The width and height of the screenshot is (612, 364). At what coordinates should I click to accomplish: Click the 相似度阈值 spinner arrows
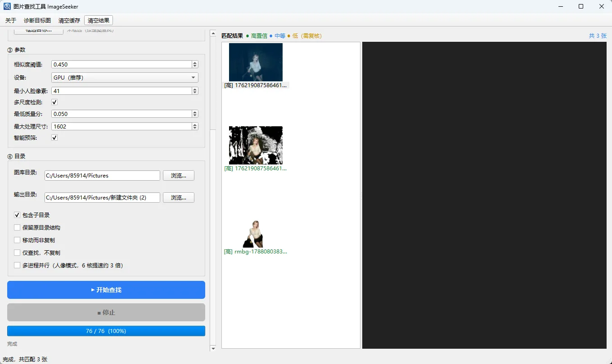click(x=194, y=64)
